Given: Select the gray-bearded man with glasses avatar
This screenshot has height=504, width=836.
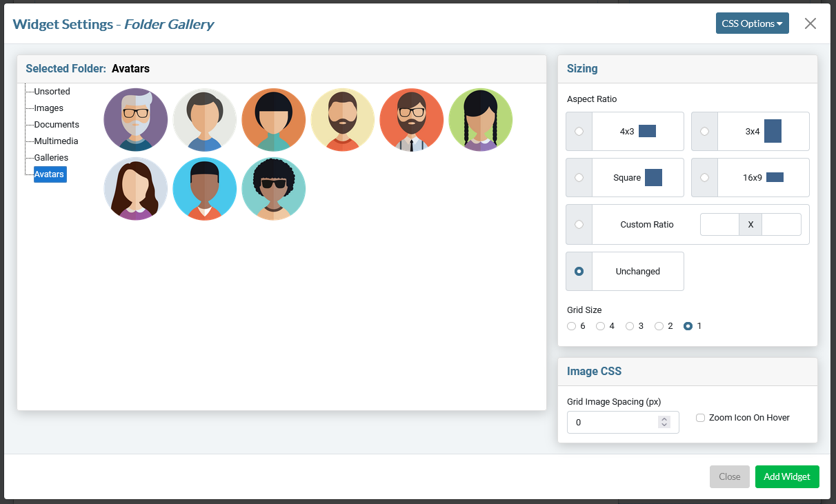Looking at the screenshot, I should (136, 120).
